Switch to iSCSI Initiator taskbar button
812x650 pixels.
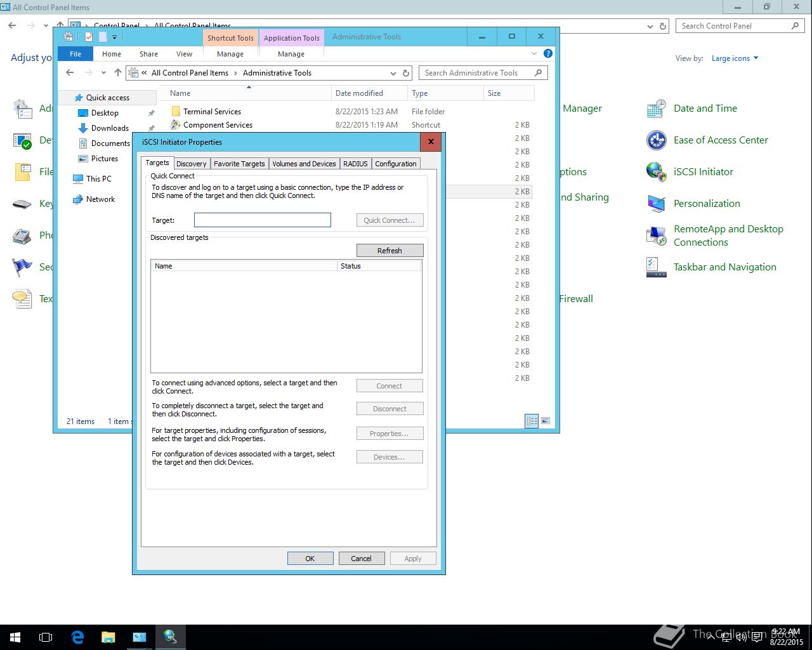click(x=170, y=637)
